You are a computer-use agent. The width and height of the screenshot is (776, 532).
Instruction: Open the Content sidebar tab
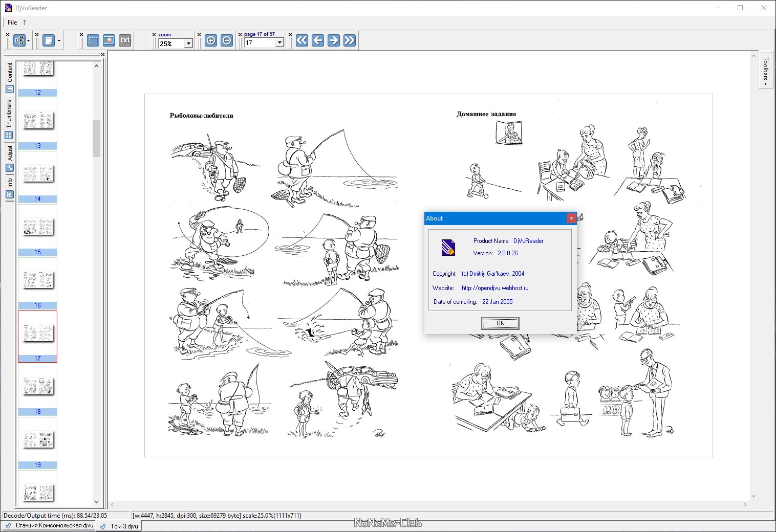pyautogui.click(x=9, y=77)
